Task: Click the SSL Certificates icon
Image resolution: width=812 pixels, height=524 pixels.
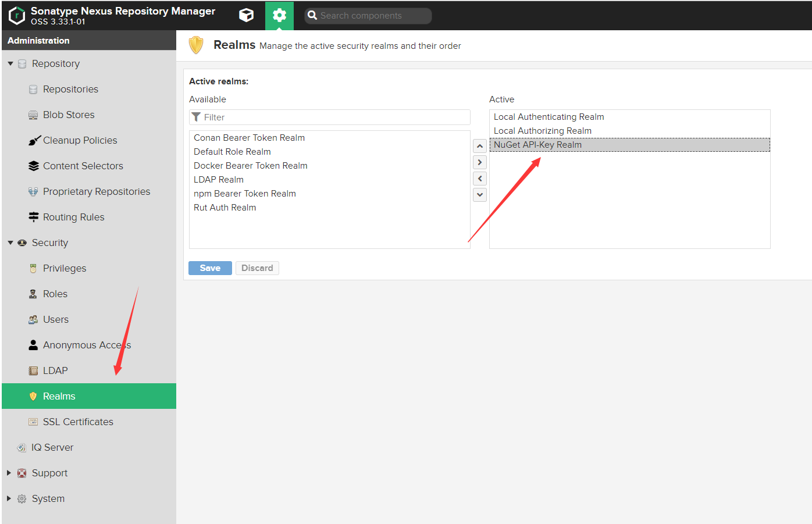Action: tap(33, 422)
